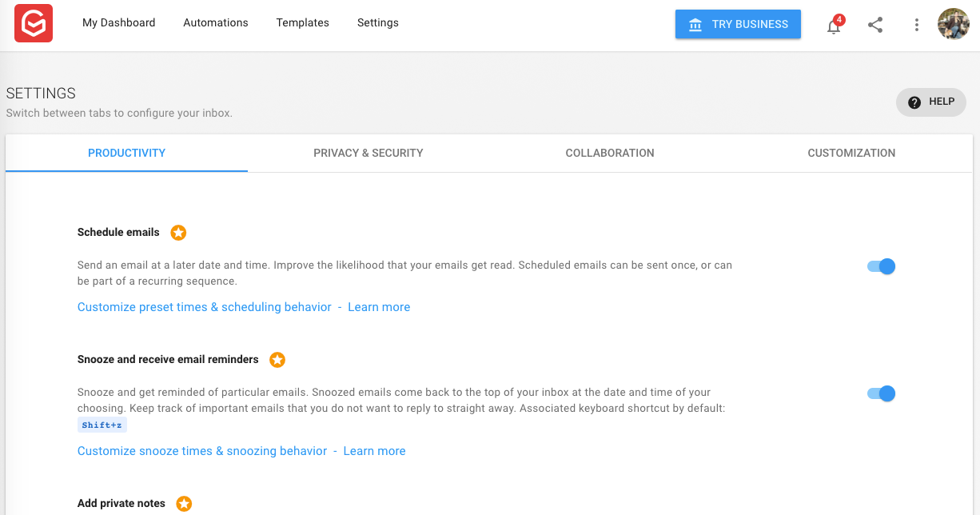Image resolution: width=980 pixels, height=515 pixels.
Task: Click the 'Switch between tabs to configure your inbox' subtitle
Action: point(119,114)
